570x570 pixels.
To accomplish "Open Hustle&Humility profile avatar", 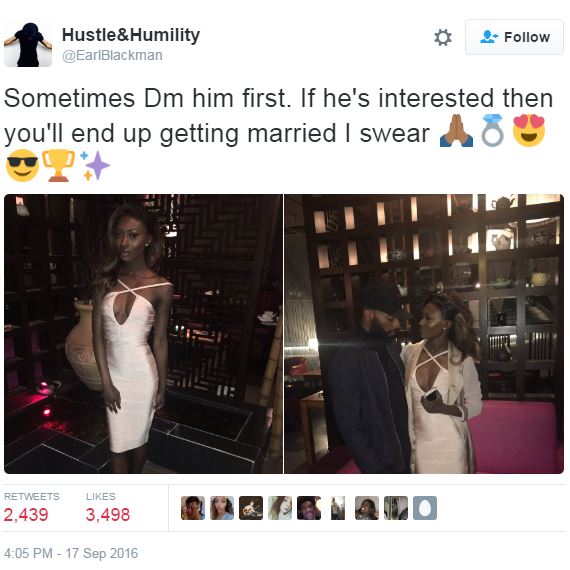I will [x=28, y=45].
